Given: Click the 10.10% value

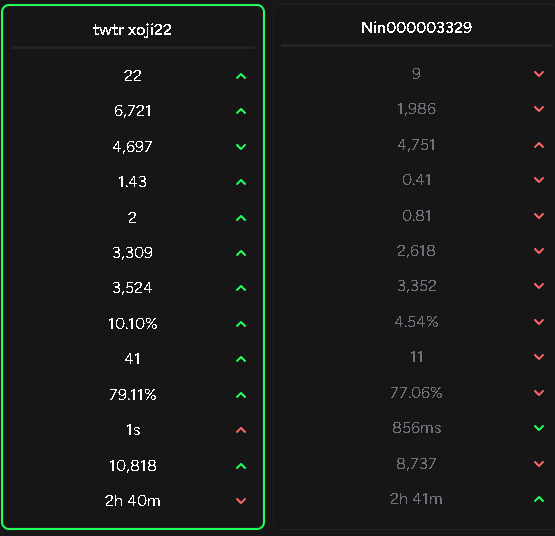Looking at the screenshot, I should 133,324.
